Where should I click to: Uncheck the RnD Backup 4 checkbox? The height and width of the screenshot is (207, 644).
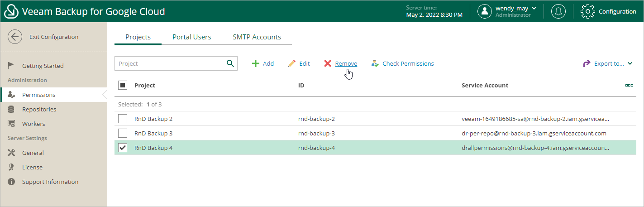pyautogui.click(x=123, y=148)
